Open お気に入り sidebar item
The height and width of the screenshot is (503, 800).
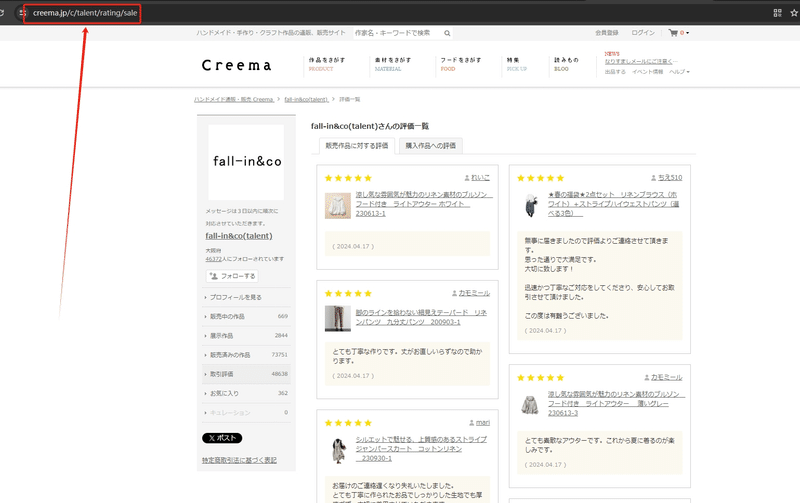[x=246, y=393]
